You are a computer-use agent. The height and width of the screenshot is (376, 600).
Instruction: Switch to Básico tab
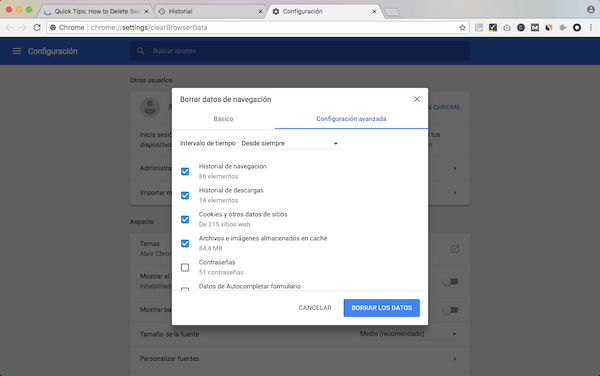pos(223,119)
